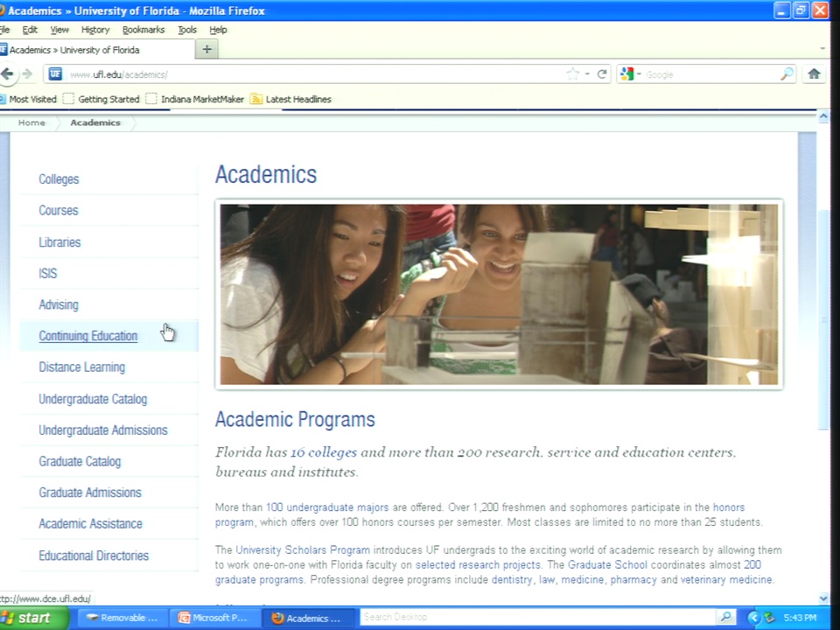This screenshot has width=840, height=630.
Task: Open the Tools menu
Action: 187,30
